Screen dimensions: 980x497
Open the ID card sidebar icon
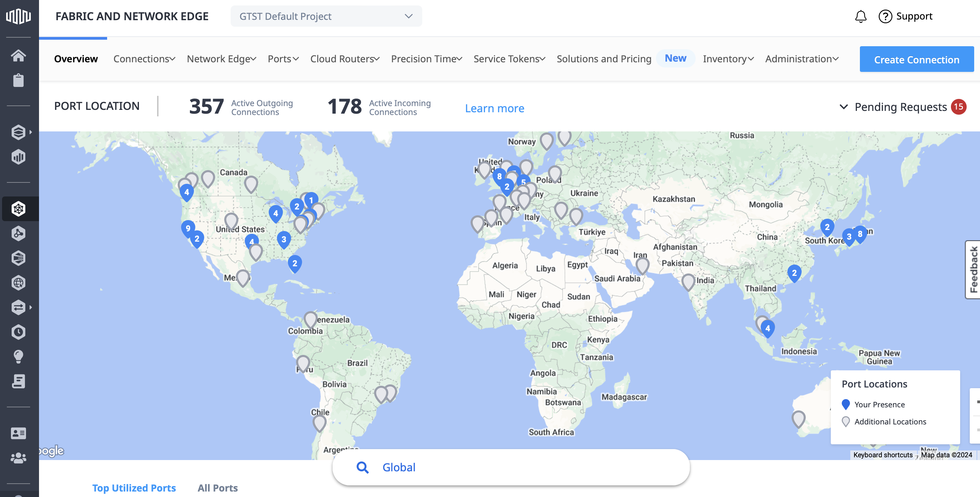[18, 433]
